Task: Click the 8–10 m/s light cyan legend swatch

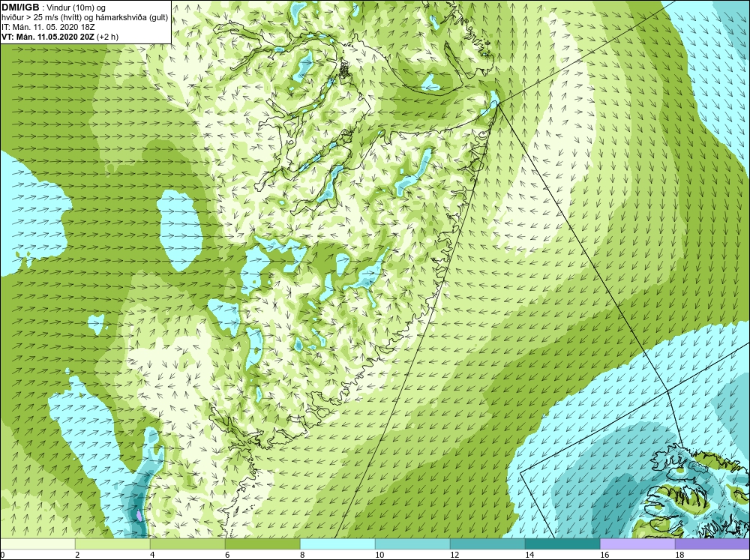Action: (337, 544)
